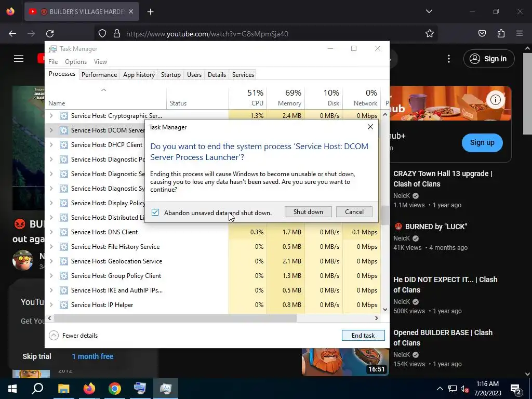Click the End task button
The height and width of the screenshot is (399, 532).
pyautogui.click(x=363, y=336)
